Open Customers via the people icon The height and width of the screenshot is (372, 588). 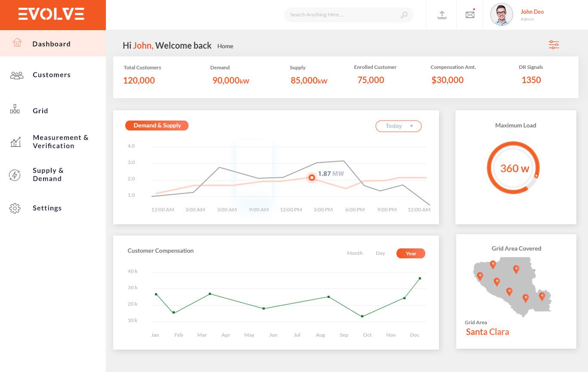coord(16,75)
